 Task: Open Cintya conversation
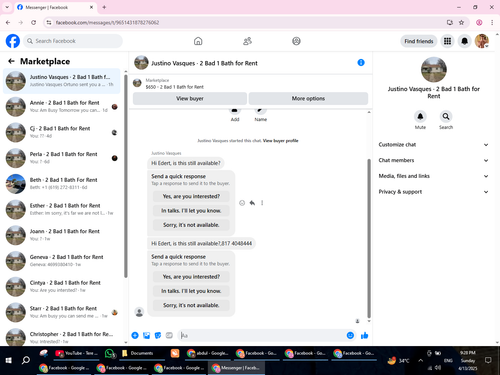(x=62, y=286)
